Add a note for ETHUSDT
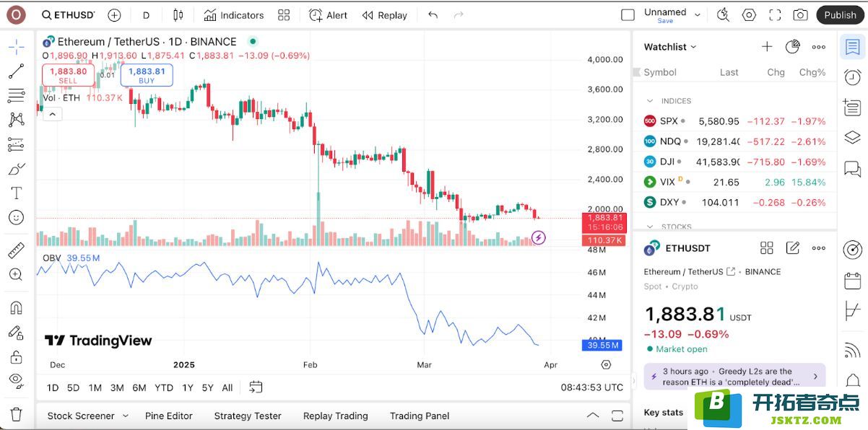The width and height of the screenshot is (868, 430). pos(793,248)
